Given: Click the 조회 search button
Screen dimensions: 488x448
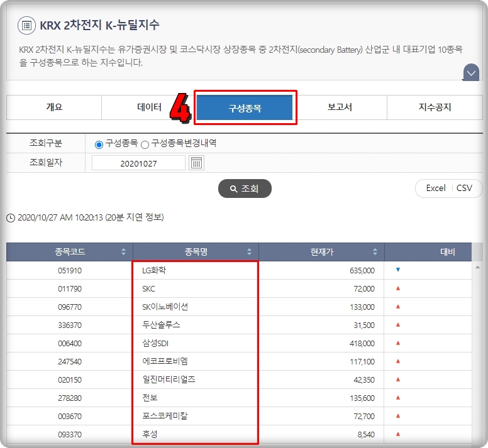Looking at the screenshot, I should tap(245, 188).
